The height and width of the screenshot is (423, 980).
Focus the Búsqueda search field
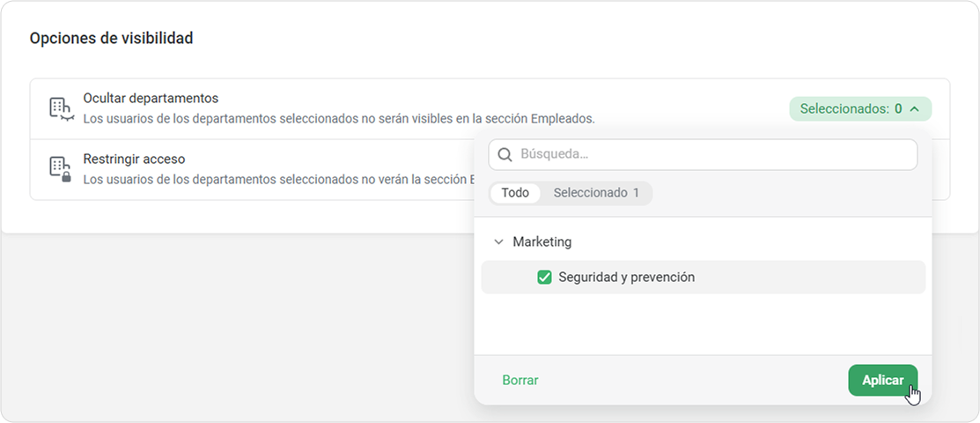tap(713, 154)
